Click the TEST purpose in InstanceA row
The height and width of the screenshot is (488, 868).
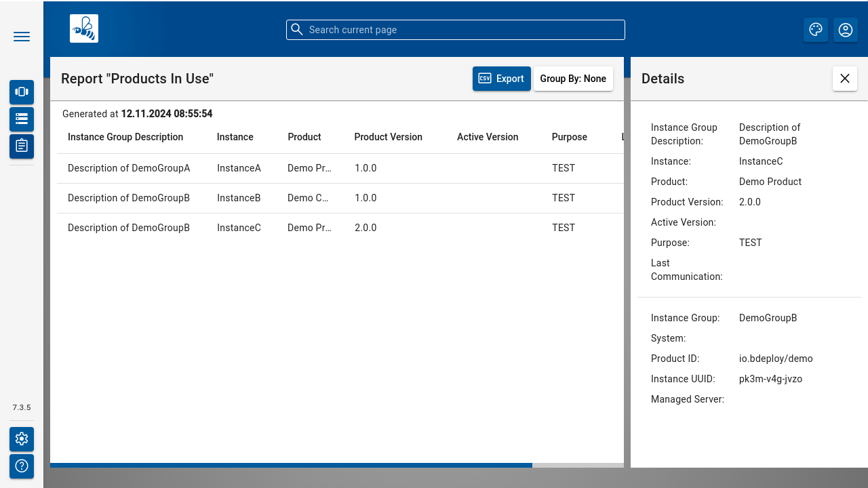tap(564, 168)
